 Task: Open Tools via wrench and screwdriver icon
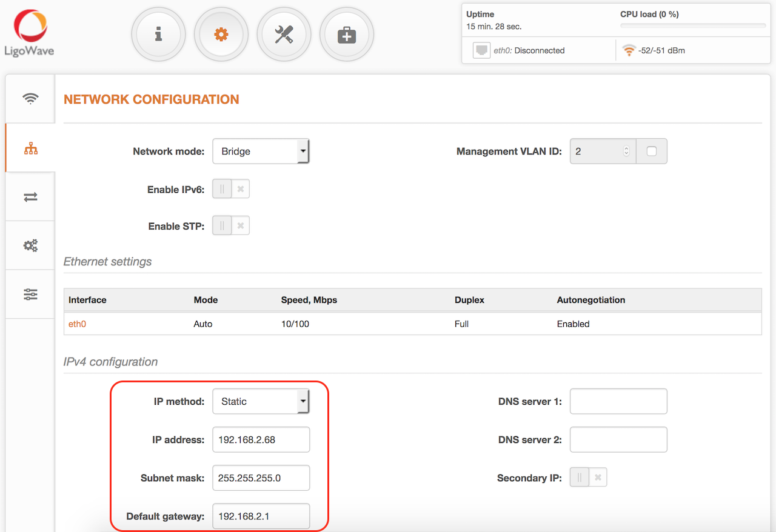[x=284, y=35]
